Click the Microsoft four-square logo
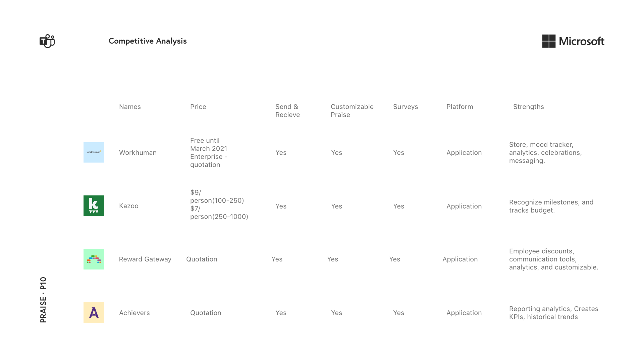Screen dimensions: 644x362 [x=549, y=41]
